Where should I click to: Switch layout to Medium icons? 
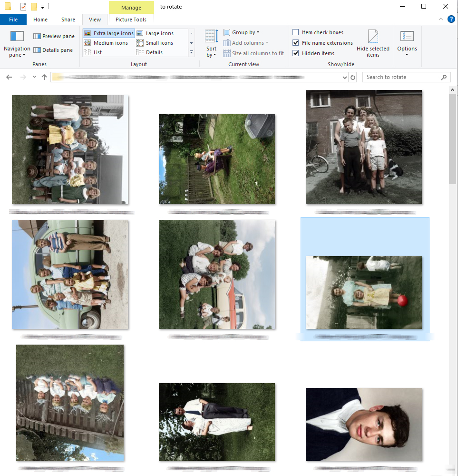tap(106, 43)
